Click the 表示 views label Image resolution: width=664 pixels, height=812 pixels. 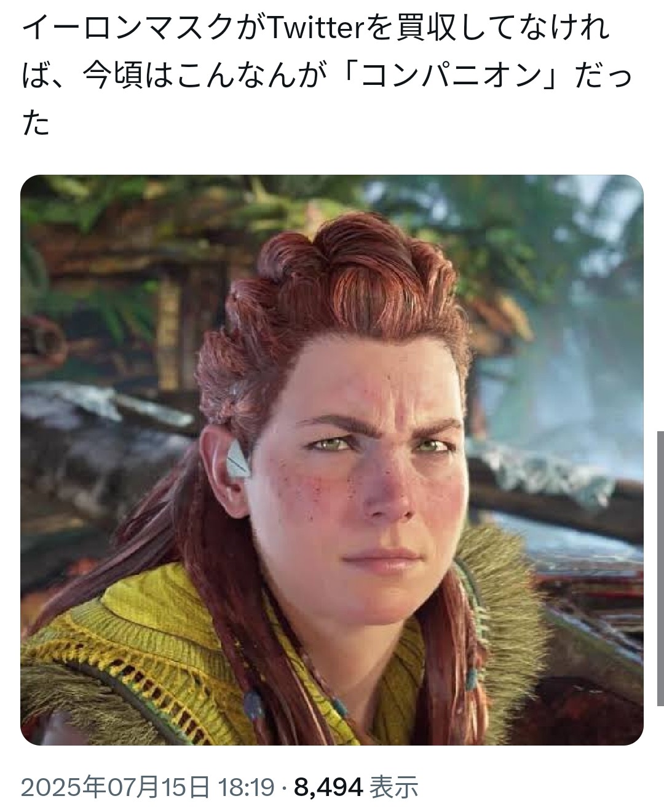[394, 786]
